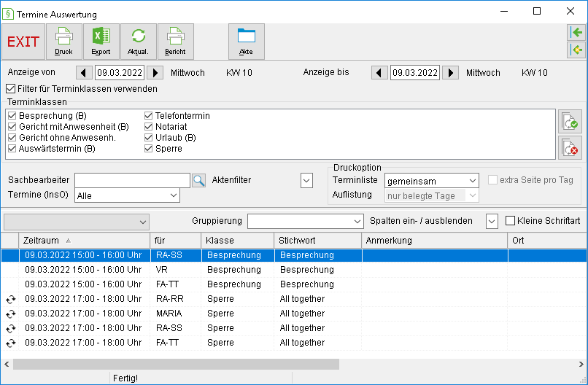
Task: Expand the Gruppierung combo box
Action: 305,221
